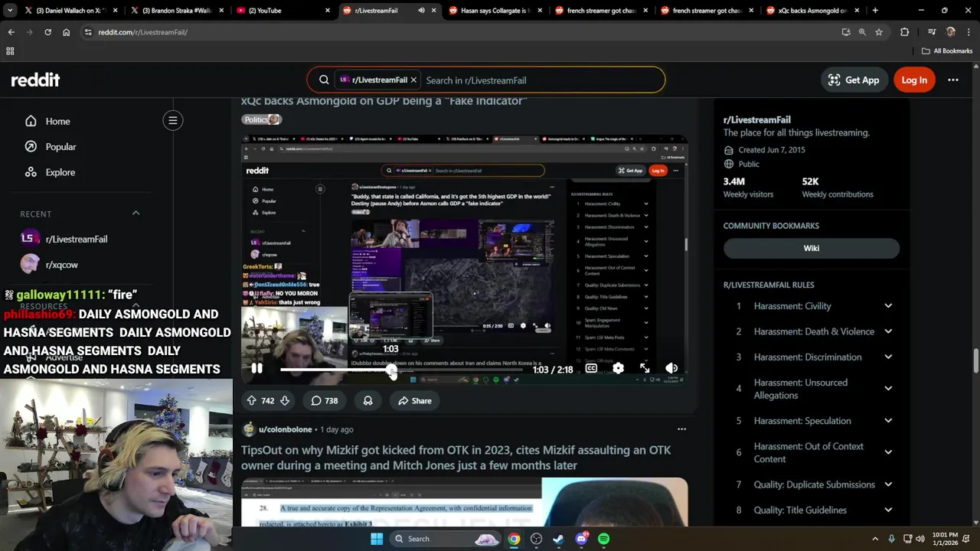This screenshot has width=980, height=551.
Task: Go to Reddit home via logo
Action: coord(35,80)
